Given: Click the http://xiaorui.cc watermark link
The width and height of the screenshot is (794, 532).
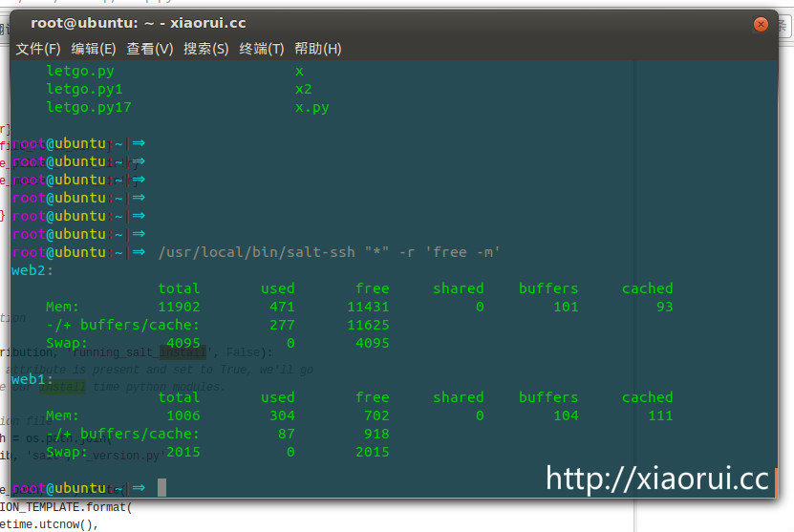Looking at the screenshot, I should [657, 478].
